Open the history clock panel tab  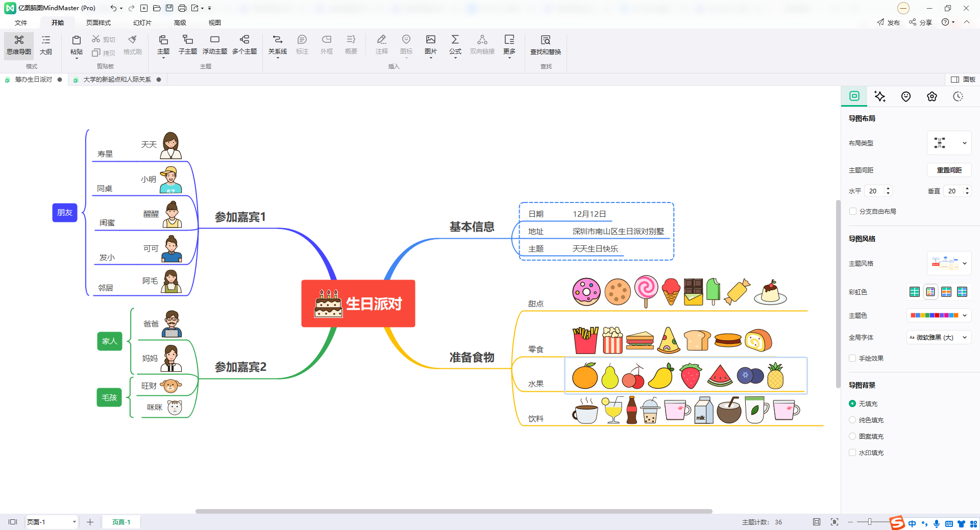coord(958,96)
